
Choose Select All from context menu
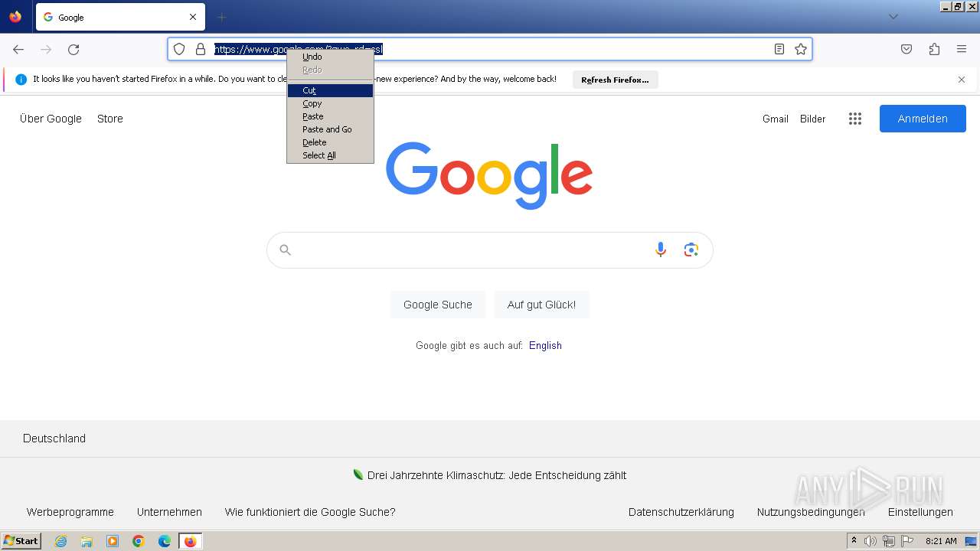330,155
